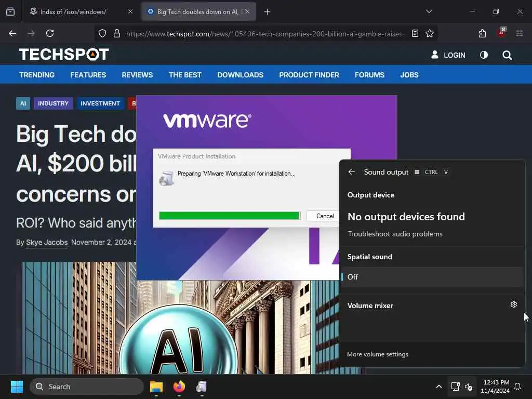Reload the current page
The image size is (532, 399).
pyautogui.click(x=50, y=33)
